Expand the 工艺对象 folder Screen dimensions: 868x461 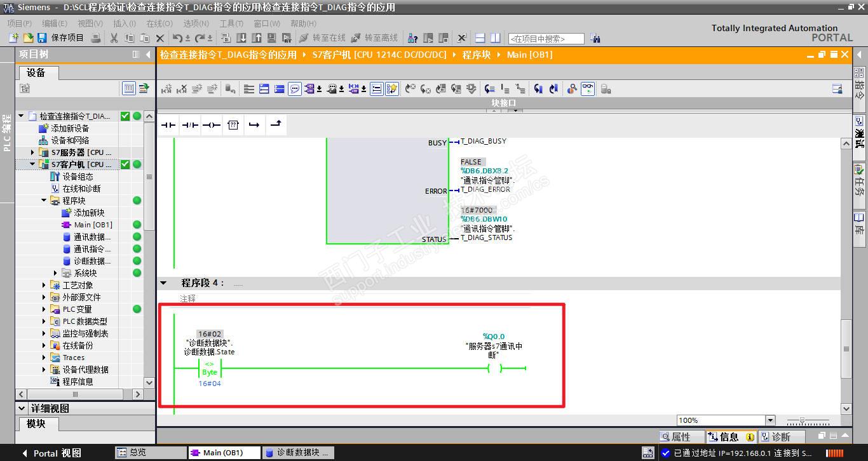(x=44, y=285)
